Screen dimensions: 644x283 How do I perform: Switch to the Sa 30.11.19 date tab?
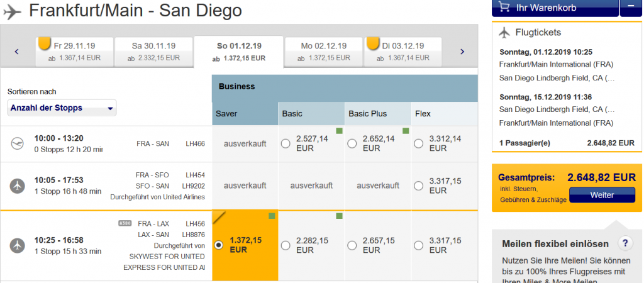(153, 52)
